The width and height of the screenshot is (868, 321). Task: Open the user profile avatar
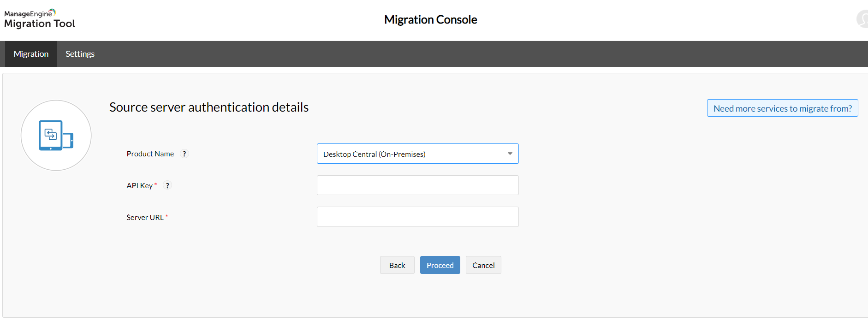862,19
